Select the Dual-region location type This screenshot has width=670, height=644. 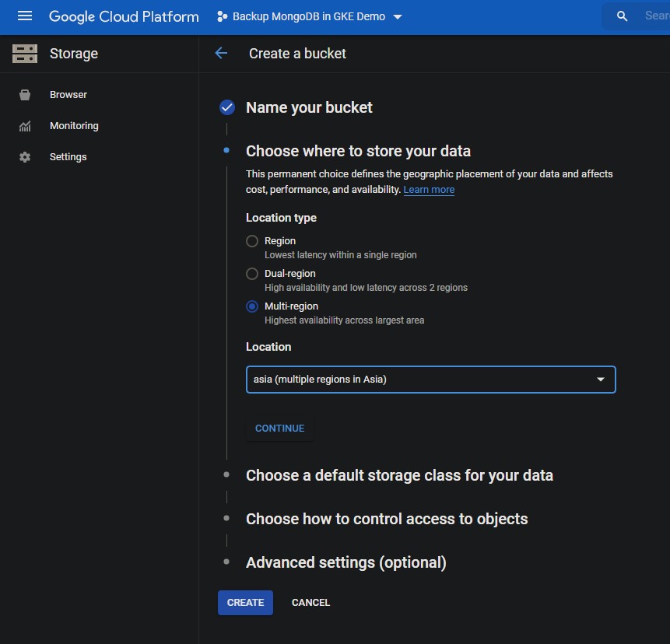click(x=252, y=274)
